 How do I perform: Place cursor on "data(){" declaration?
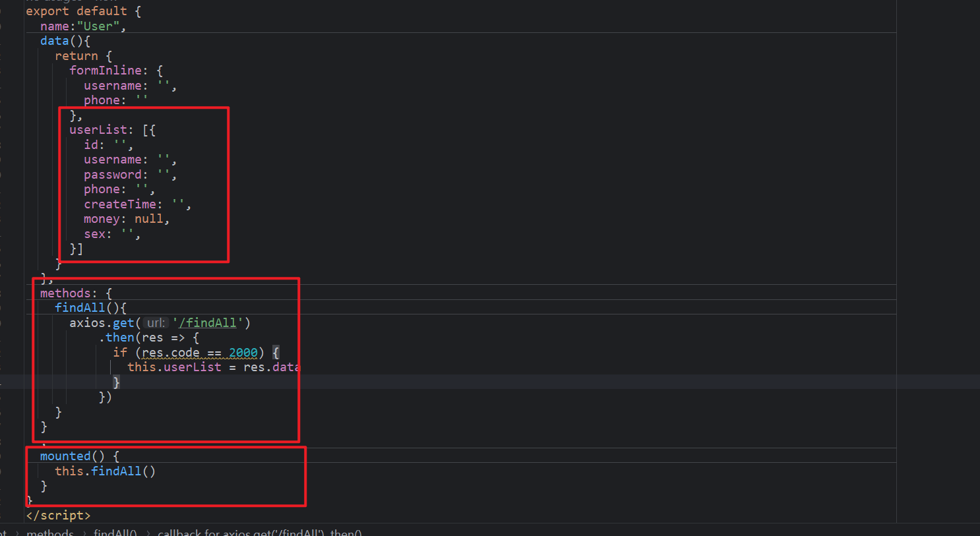click(65, 41)
